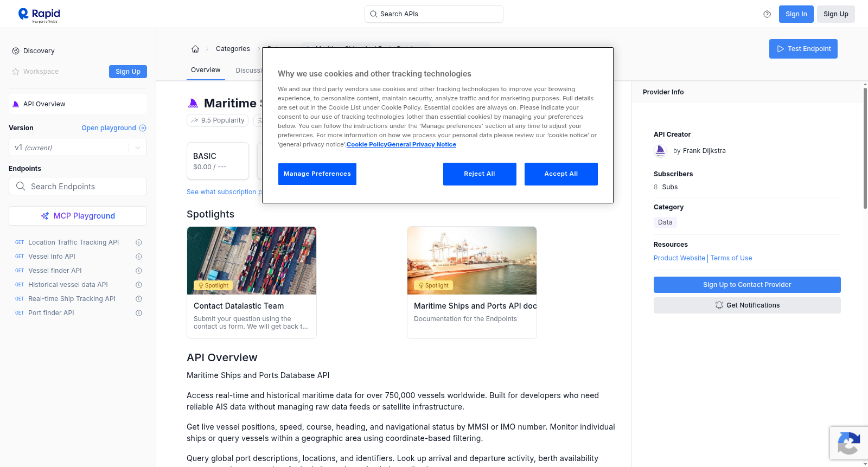The width and height of the screenshot is (868, 467).
Task: Click the Open playground arrow icon
Action: (x=143, y=128)
